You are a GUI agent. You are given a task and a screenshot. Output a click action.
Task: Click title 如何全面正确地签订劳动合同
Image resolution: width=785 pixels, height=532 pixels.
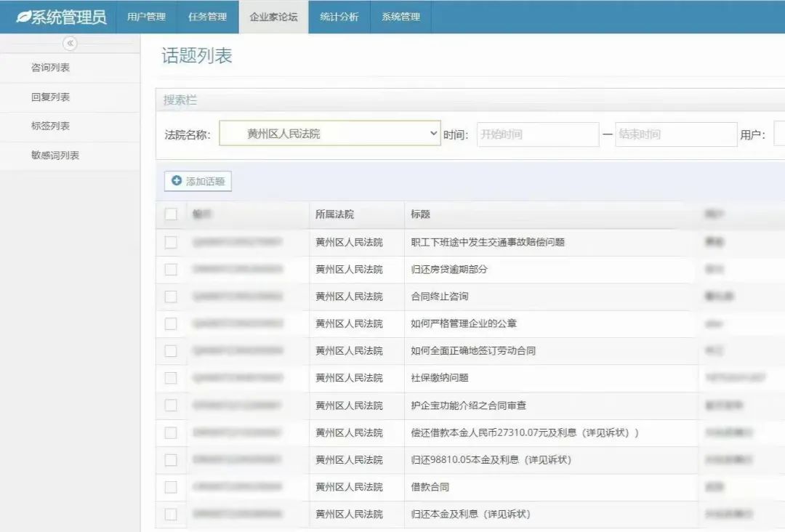tap(473, 351)
